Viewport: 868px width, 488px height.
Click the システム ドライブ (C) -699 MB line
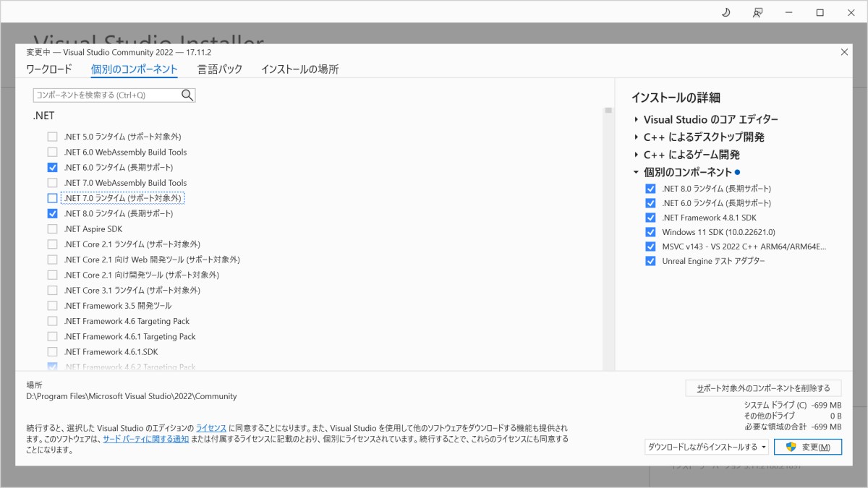pos(792,406)
